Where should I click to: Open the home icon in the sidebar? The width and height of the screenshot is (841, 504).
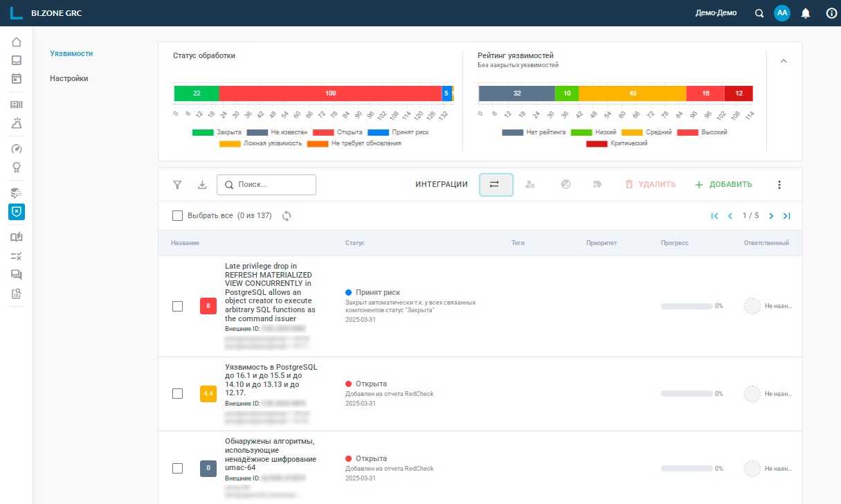(17, 42)
